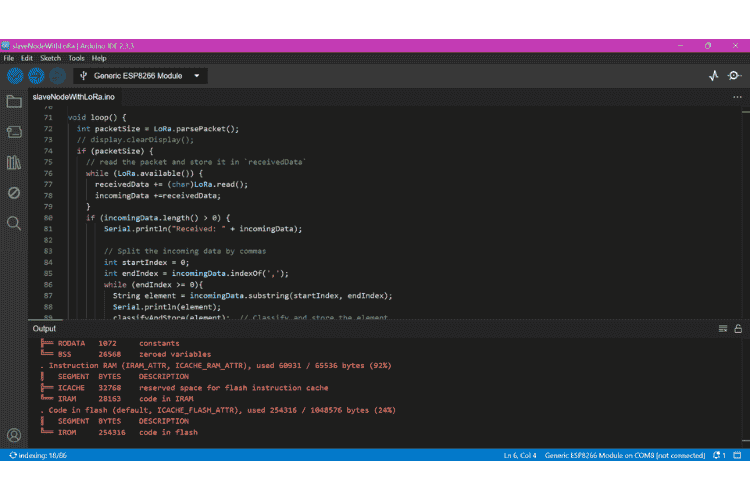Toggle the bottom panel icon in status bar
750x500 pixels.
(738, 455)
